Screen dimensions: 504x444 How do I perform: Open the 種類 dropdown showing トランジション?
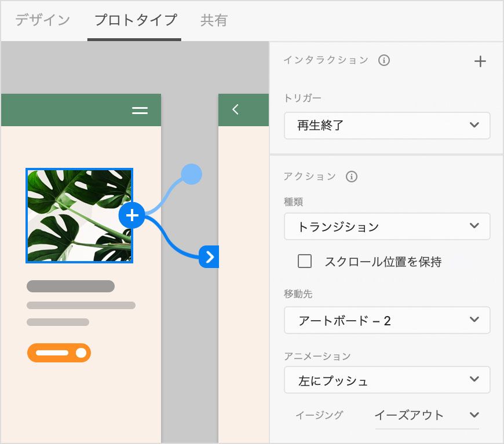pos(387,226)
